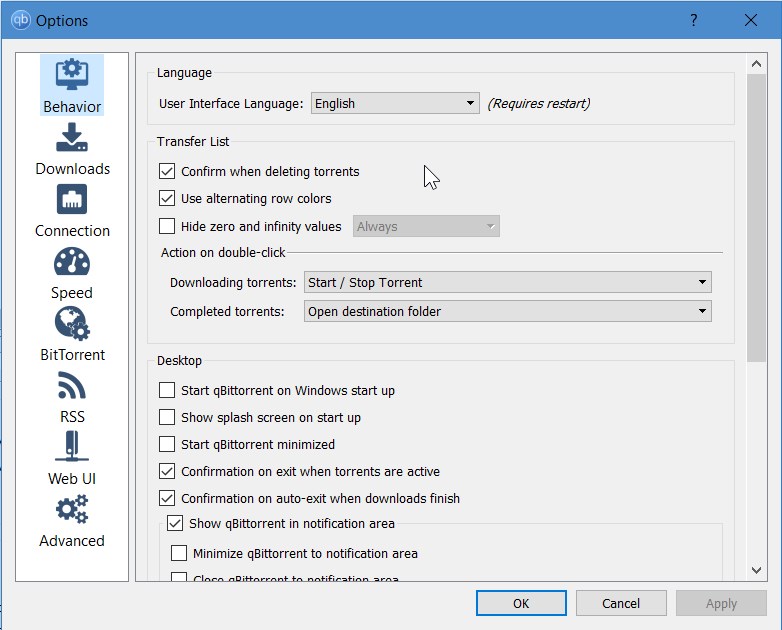Open the Downloads settings icon
The image size is (782, 630).
(x=72, y=137)
